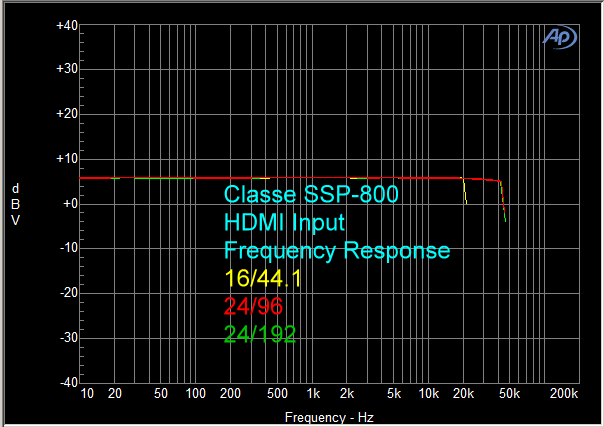Select the red 24/96 legend label
604x427 pixels.
pos(254,307)
